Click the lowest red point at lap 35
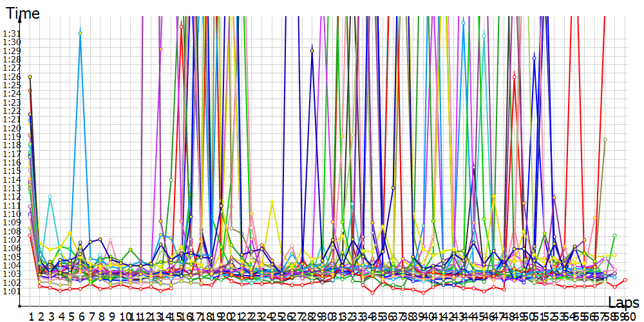 [x=373, y=293]
